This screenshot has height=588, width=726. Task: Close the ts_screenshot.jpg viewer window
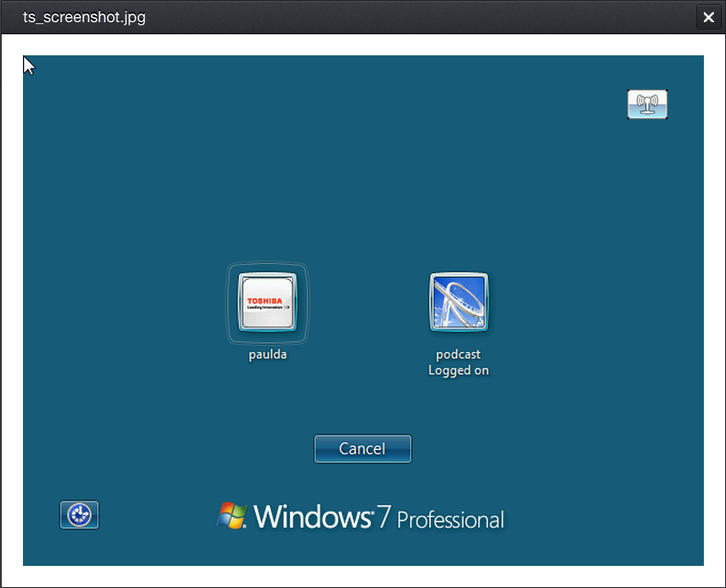708,17
